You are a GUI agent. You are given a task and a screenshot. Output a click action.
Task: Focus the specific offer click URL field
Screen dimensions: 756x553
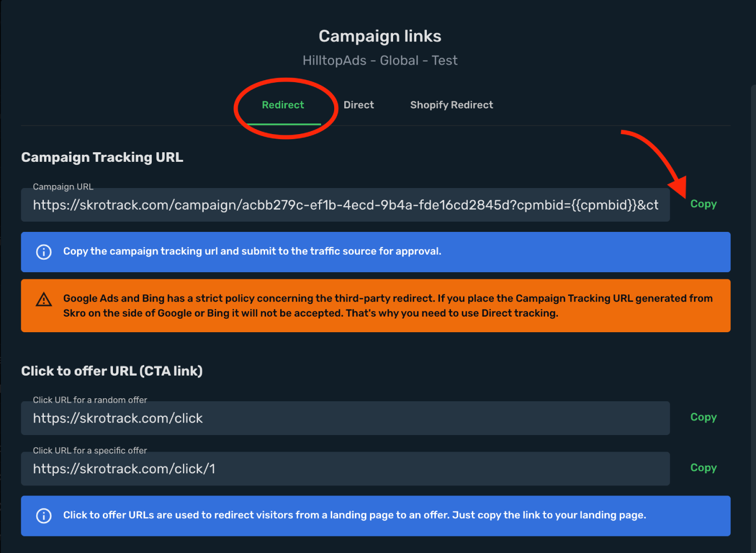(x=345, y=468)
